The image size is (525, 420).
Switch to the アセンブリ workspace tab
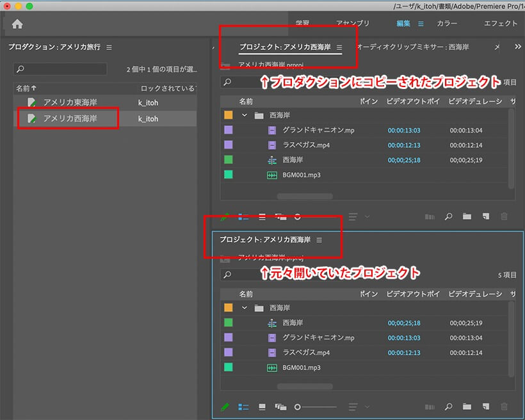coord(353,24)
